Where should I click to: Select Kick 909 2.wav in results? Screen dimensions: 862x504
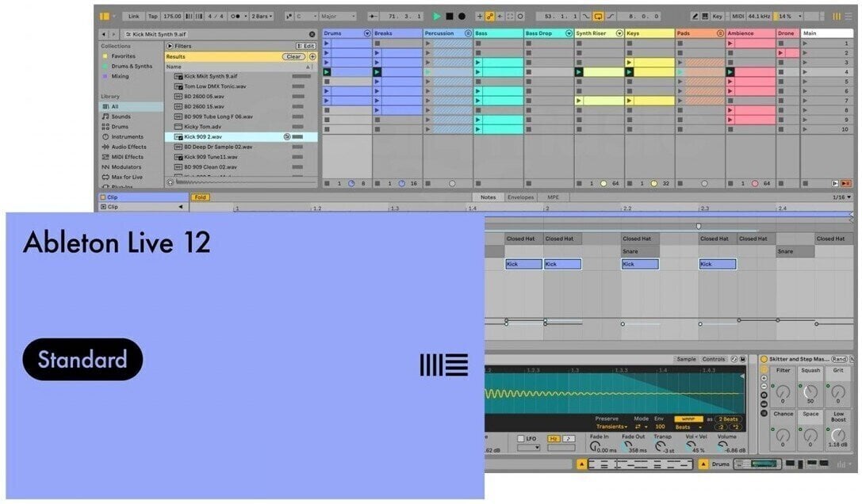[241, 137]
